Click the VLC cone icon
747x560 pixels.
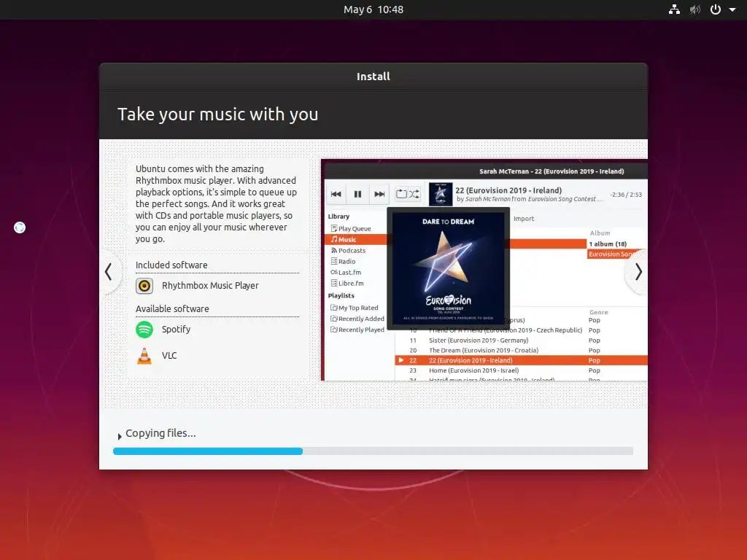[x=144, y=356]
